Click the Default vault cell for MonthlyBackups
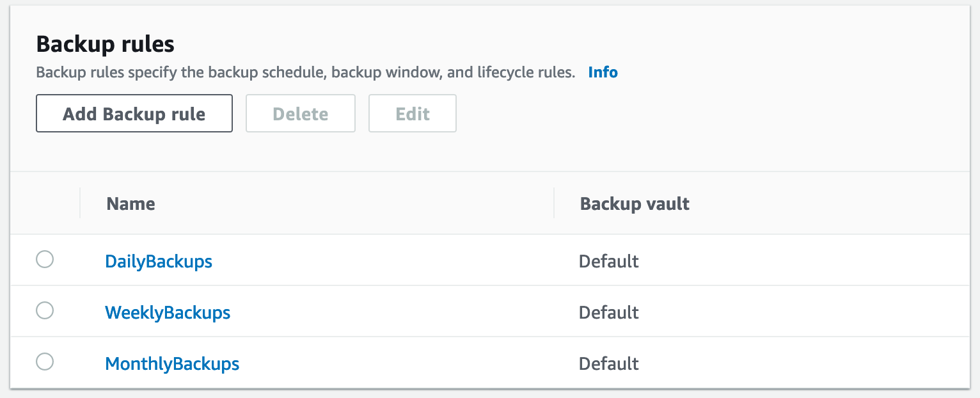Screen dimensions: 980x398 pyautogui.click(x=609, y=363)
